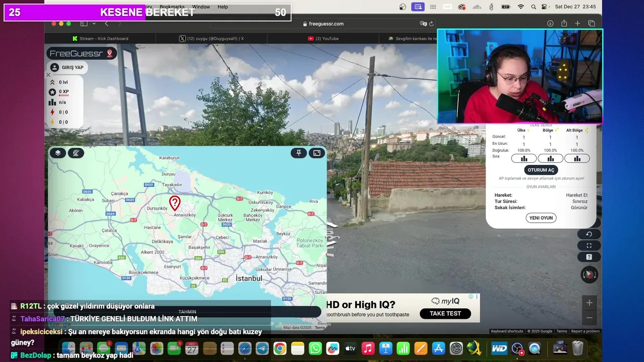Image resolution: width=644 pixels, height=362 pixels.
Task: Submit guess with TAHMIN button
Action: pyautogui.click(x=187, y=312)
